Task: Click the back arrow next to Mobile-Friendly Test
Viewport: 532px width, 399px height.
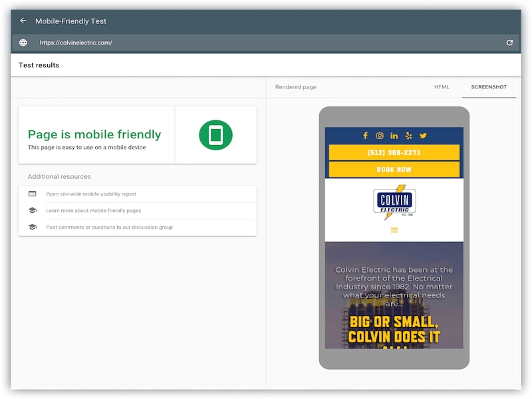Action: coord(23,21)
